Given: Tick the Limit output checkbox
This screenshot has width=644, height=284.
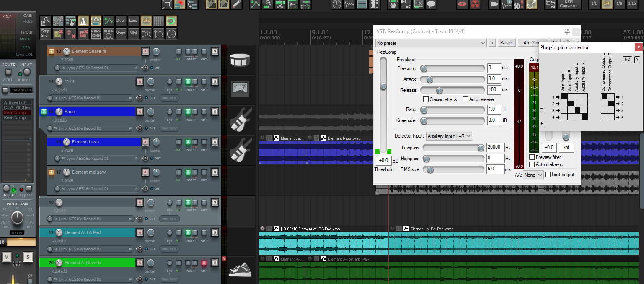Looking at the screenshot, I should (x=548, y=175).
